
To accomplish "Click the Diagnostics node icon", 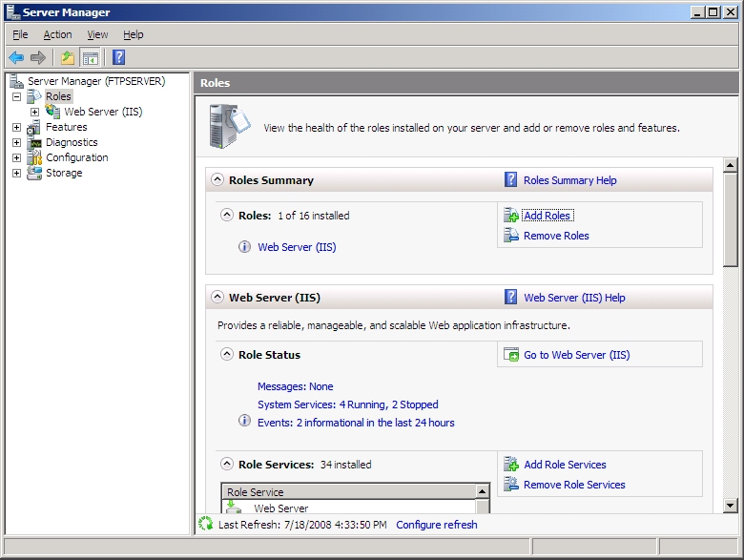I will [x=34, y=143].
